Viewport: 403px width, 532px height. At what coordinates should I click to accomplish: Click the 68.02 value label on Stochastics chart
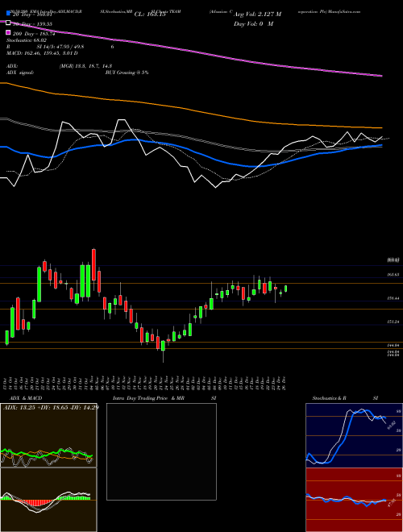point(392,425)
